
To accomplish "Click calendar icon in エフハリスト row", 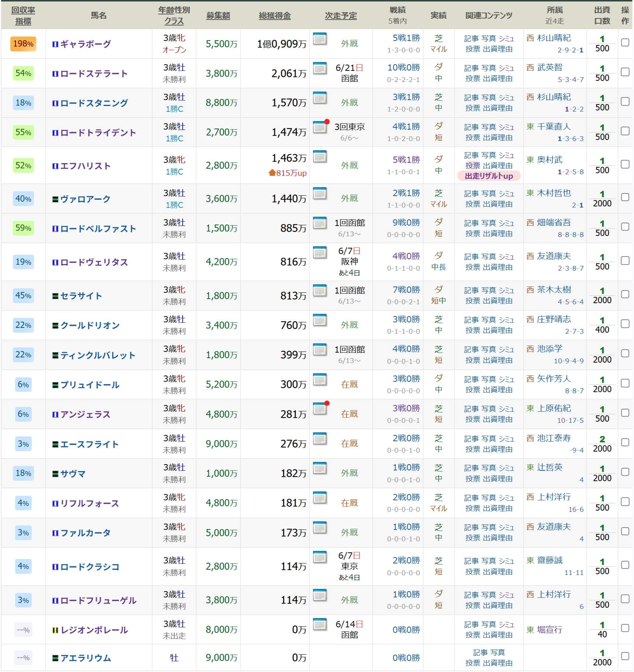I will tap(320, 157).
